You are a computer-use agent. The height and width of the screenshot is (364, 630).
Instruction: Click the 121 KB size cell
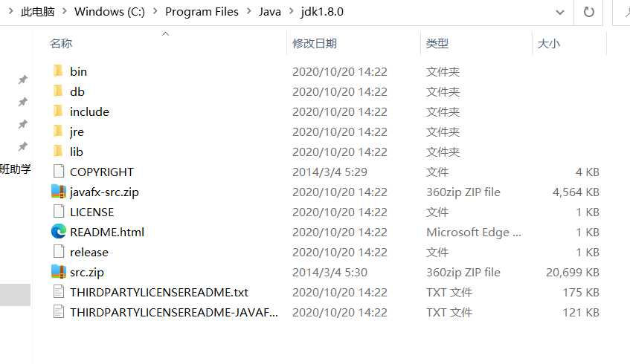pyautogui.click(x=581, y=312)
